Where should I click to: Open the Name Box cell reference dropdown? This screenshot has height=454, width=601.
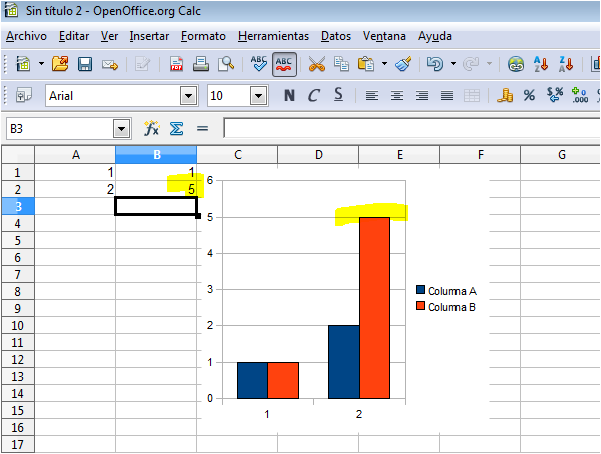click(x=122, y=129)
